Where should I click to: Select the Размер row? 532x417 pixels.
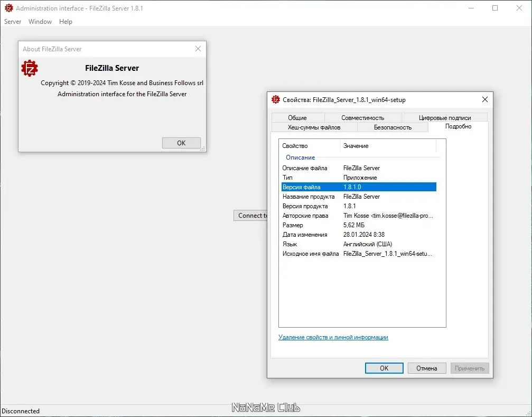tap(359, 225)
